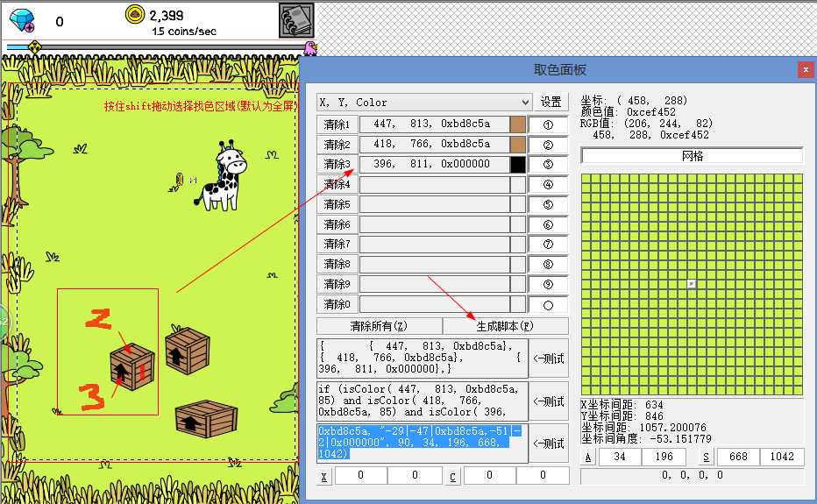Click the circled ② button
Screen dimensions: 817x504
click(x=548, y=145)
